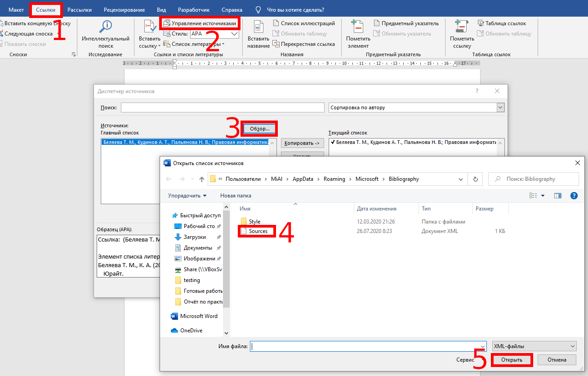Viewport: 588px width, 376px height.
Task: Click the blue help icon in file dialog
Action: coord(574,196)
